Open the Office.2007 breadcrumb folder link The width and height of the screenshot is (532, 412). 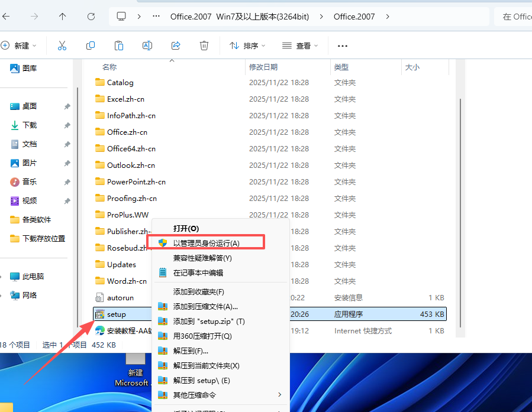click(x=354, y=17)
